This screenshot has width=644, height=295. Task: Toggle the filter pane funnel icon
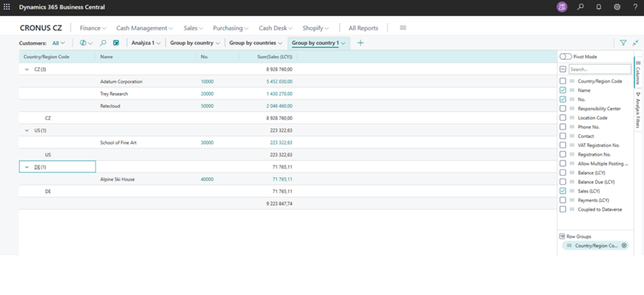pos(623,43)
